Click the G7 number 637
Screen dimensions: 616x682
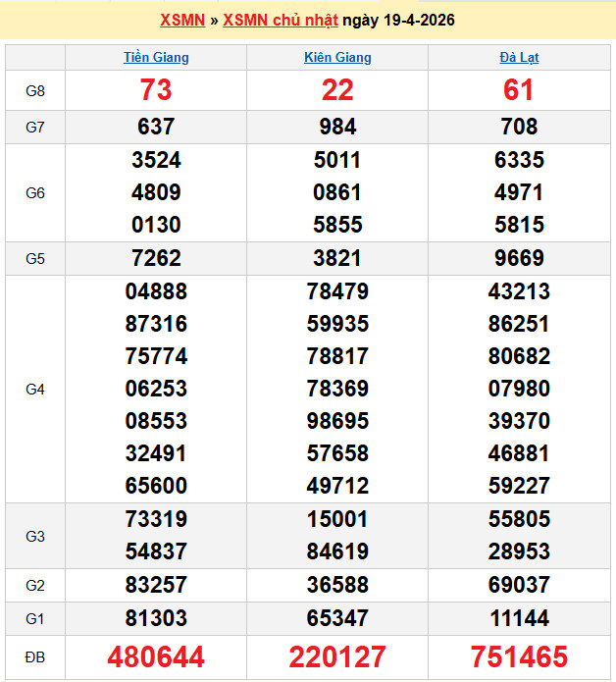156,127
